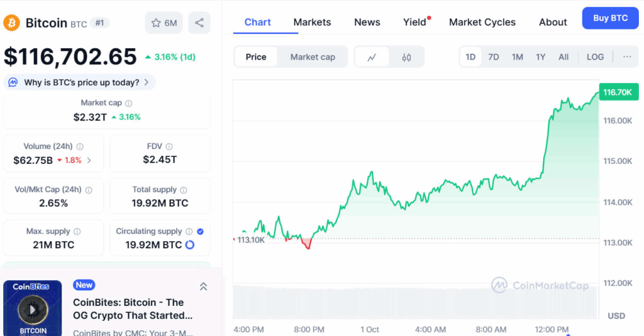Select the 7D time range
The height and width of the screenshot is (336, 644).
click(494, 57)
